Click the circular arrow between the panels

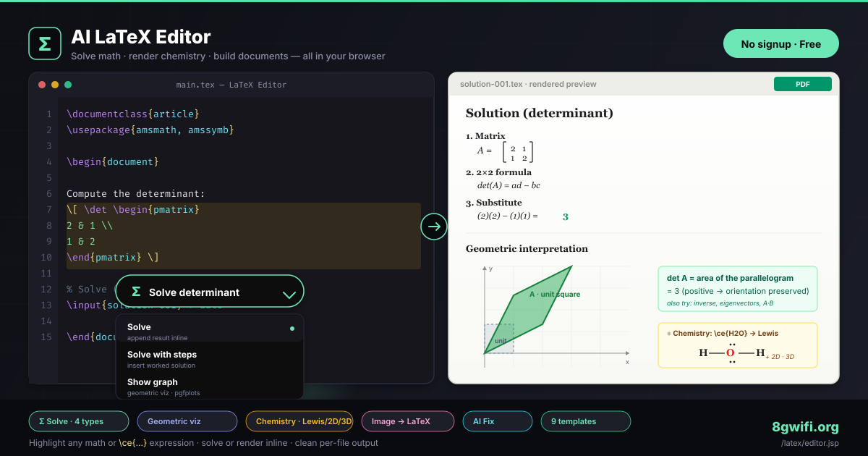click(x=434, y=227)
